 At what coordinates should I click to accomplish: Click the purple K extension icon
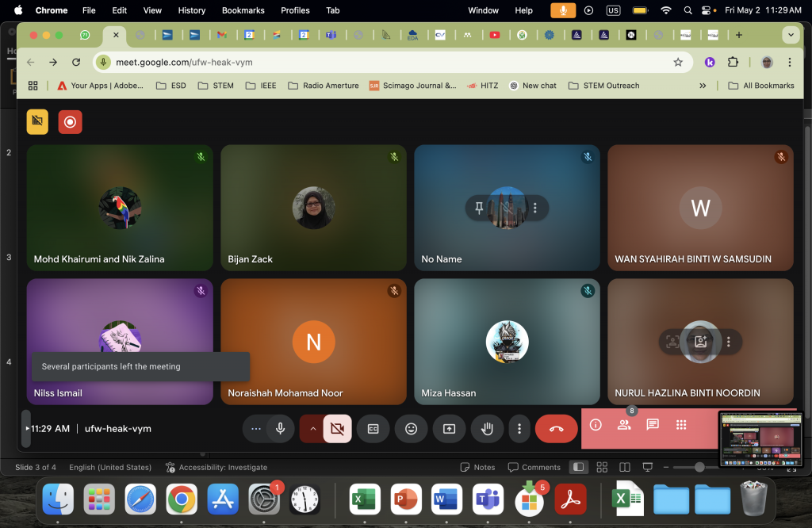[710, 62]
